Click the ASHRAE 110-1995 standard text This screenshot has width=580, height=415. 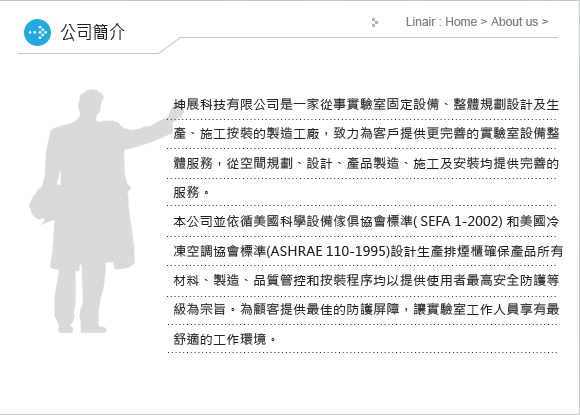328,252
